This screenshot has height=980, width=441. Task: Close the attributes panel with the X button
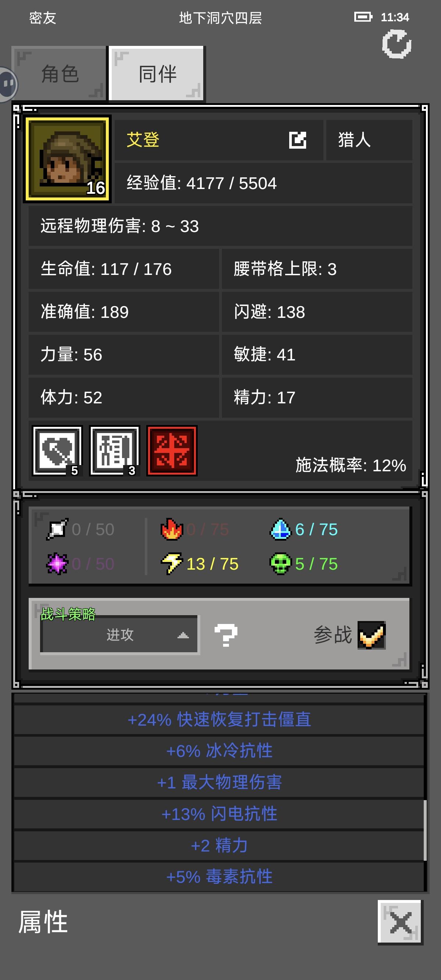[x=400, y=922]
